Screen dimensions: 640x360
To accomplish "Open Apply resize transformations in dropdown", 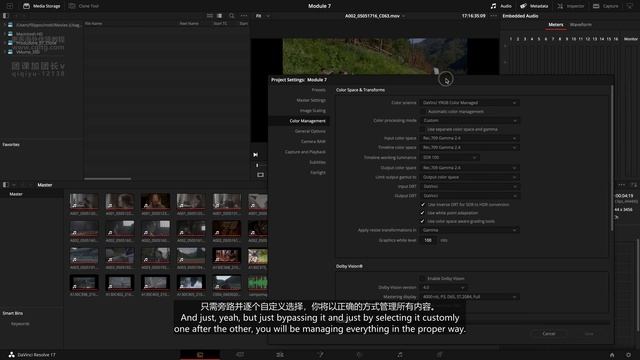I will 469,230.
